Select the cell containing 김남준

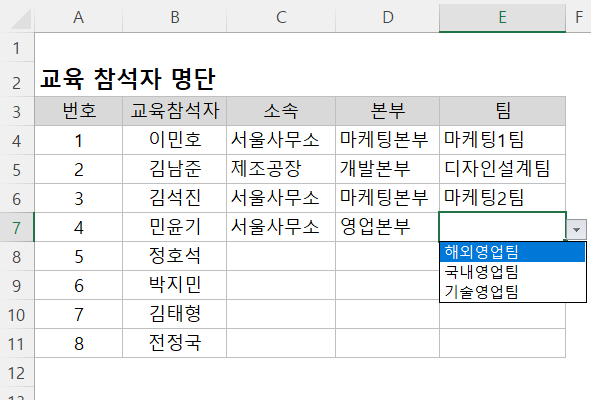(175, 169)
